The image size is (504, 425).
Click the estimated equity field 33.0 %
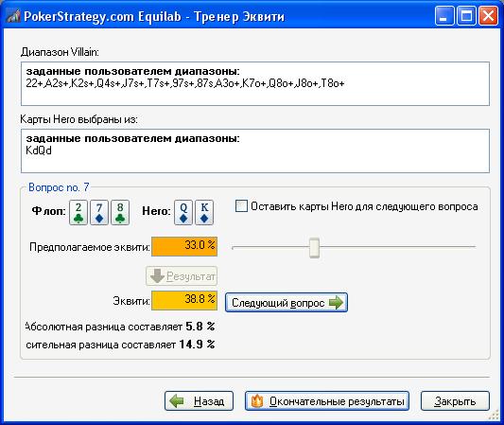pos(184,246)
